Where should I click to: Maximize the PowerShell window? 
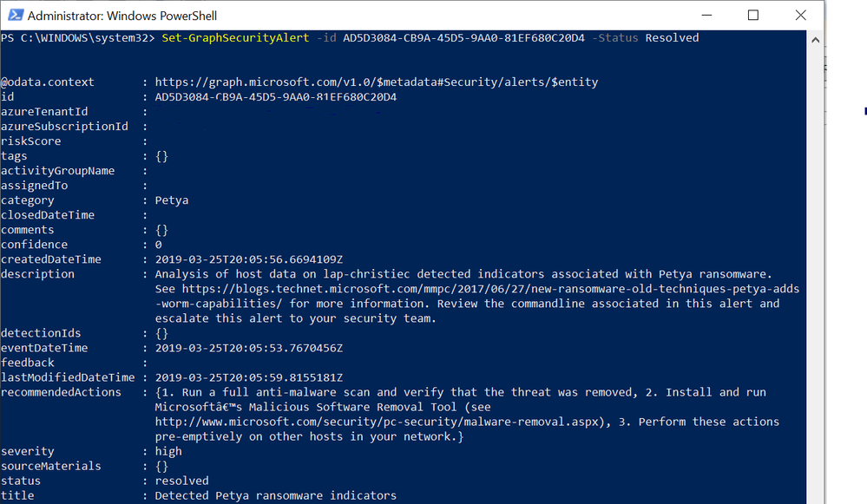click(x=753, y=15)
